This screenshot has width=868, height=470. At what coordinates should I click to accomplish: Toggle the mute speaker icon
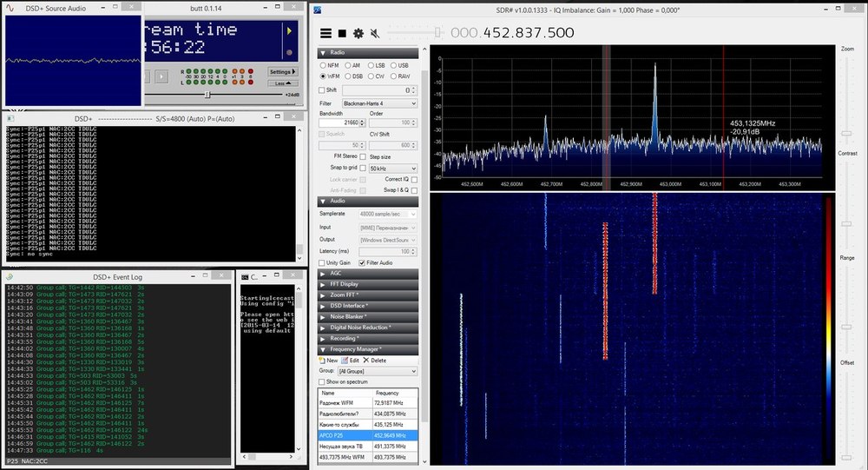pos(375,33)
